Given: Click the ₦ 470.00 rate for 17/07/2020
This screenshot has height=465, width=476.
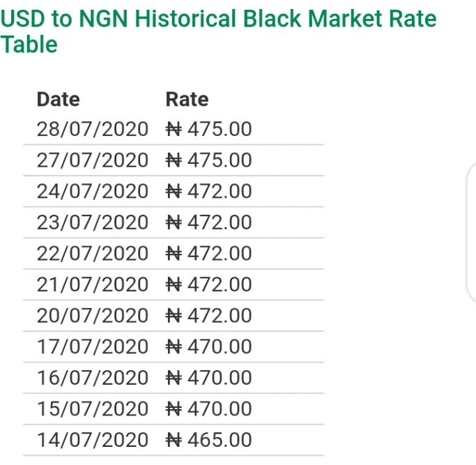Looking at the screenshot, I should click(x=209, y=346).
